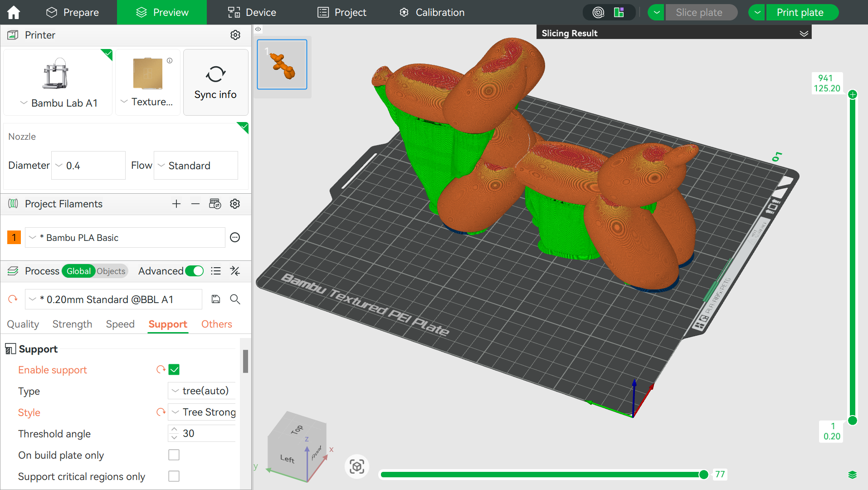This screenshot has height=490, width=868.
Task: Open support Type dropdown
Action: point(202,391)
